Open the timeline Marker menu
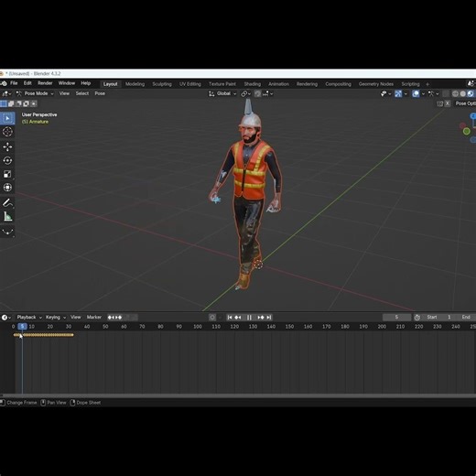Viewport: 476px width, 476px height. 94,318
